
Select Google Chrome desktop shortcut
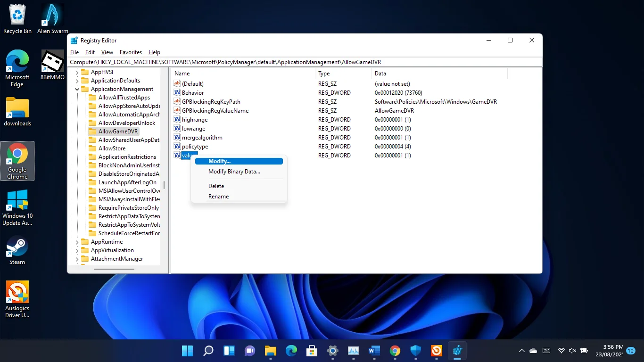tap(17, 161)
